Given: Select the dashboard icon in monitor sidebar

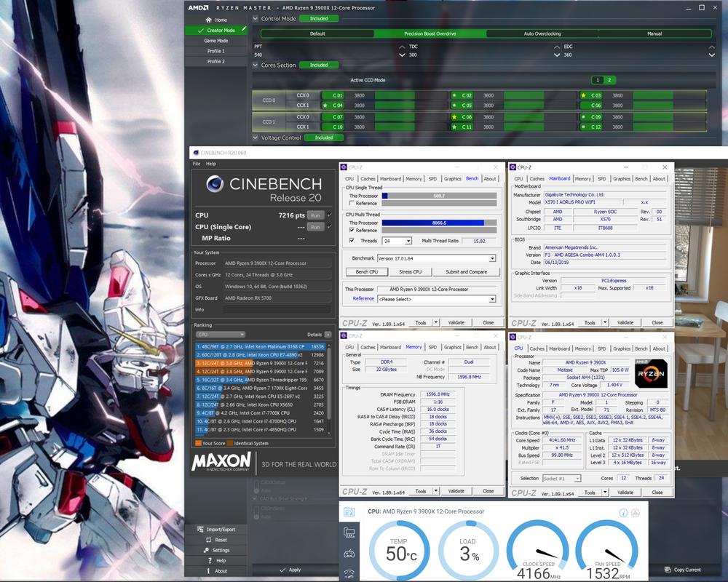Looking at the screenshot, I should (349, 512).
